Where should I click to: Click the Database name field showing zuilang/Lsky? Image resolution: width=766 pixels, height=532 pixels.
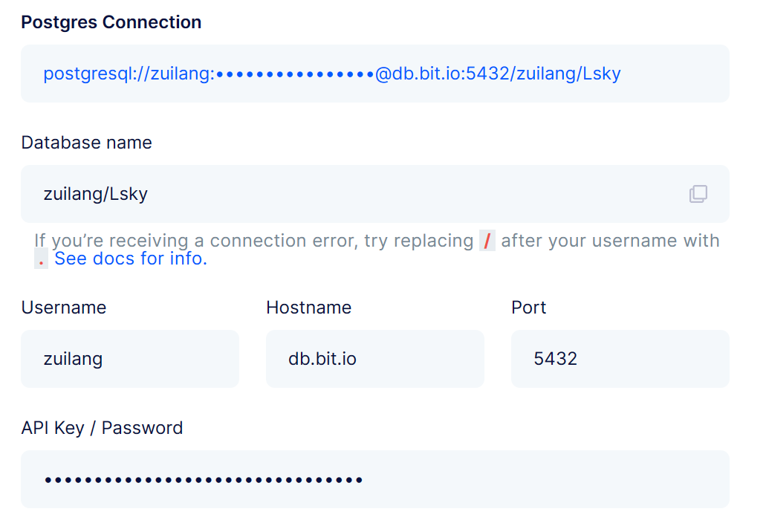click(334, 193)
